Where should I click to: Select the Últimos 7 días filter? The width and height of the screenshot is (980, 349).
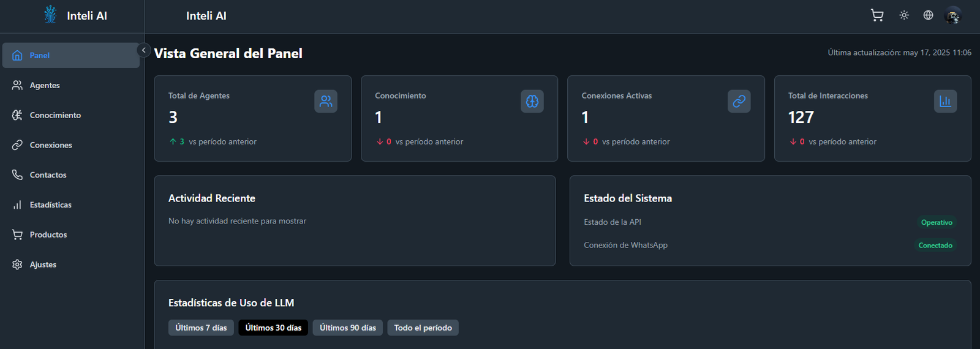coord(201,328)
